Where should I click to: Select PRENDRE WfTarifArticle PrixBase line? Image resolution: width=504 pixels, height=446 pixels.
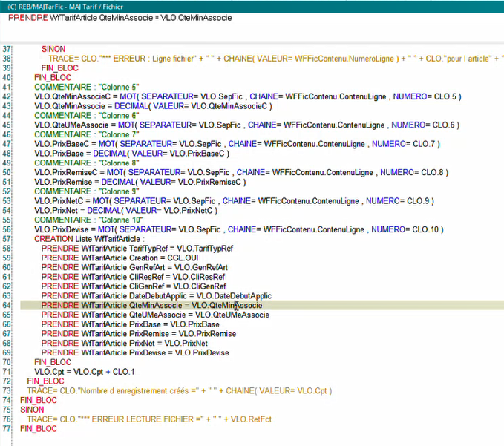pyautogui.click(x=131, y=324)
